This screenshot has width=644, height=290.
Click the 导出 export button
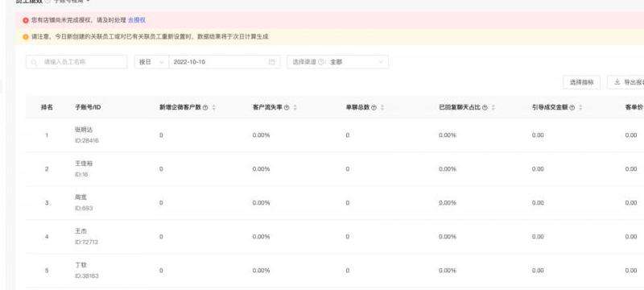pos(626,82)
